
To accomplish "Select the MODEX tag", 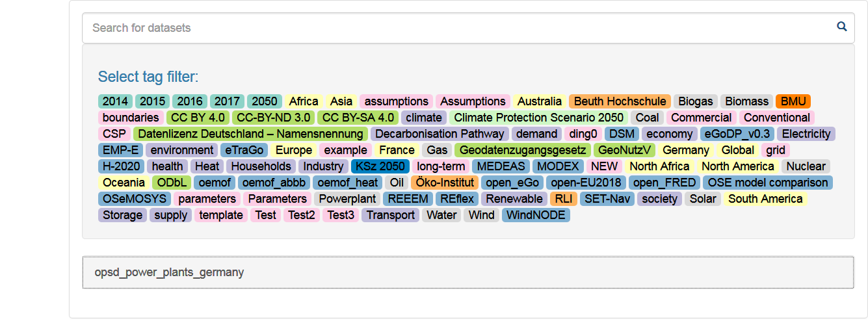I will (x=558, y=166).
